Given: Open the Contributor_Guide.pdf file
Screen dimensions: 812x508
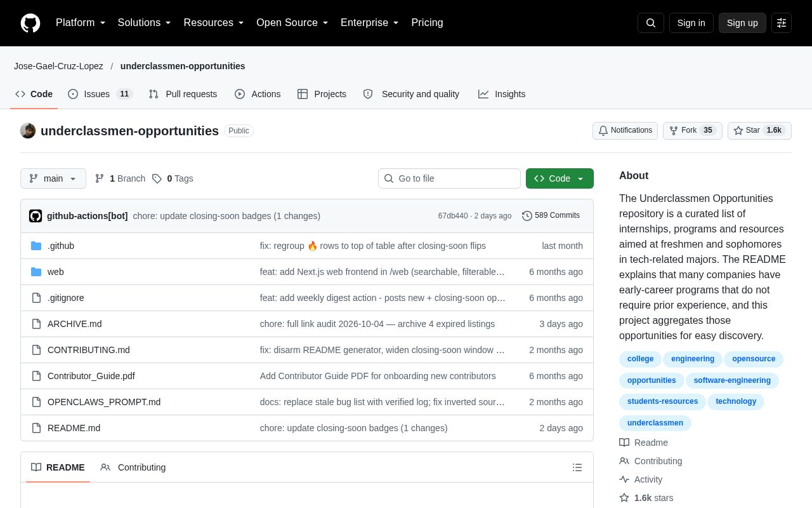Looking at the screenshot, I should (x=91, y=376).
